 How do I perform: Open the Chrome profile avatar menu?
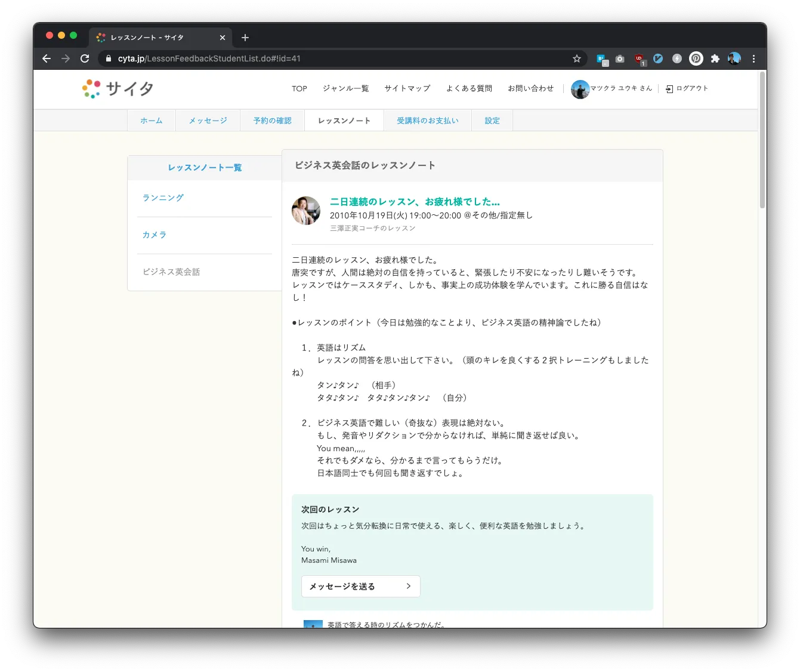(734, 58)
